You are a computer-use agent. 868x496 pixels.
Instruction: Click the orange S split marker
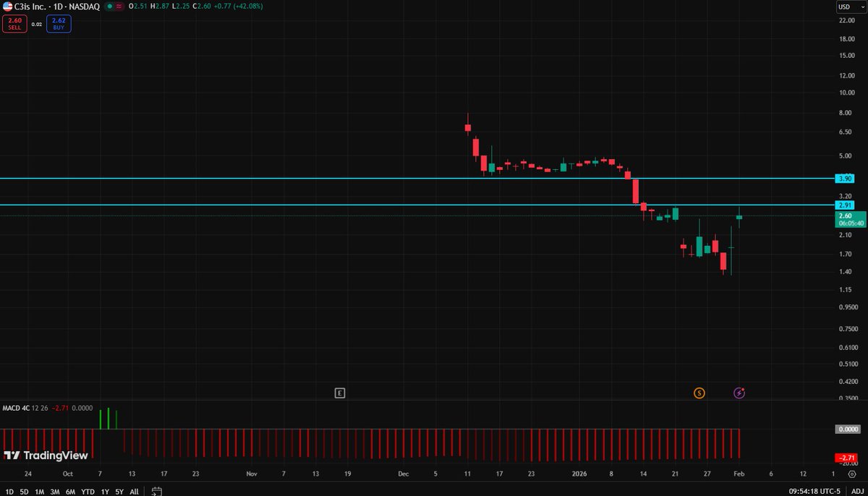click(699, 393)
